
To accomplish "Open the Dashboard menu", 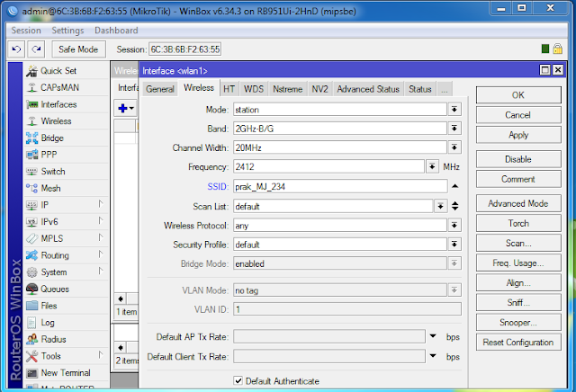I will (116, 31).
